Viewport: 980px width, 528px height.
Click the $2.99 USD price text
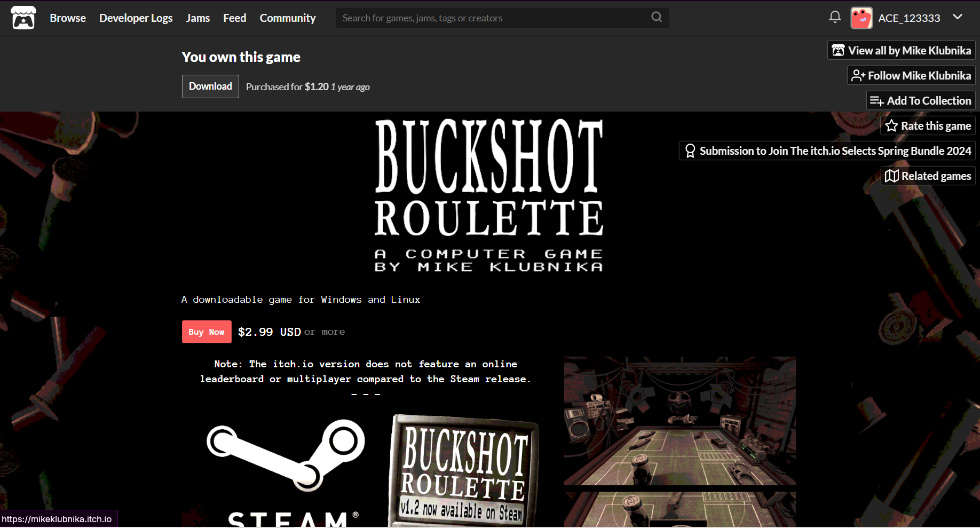click(270, 332)
